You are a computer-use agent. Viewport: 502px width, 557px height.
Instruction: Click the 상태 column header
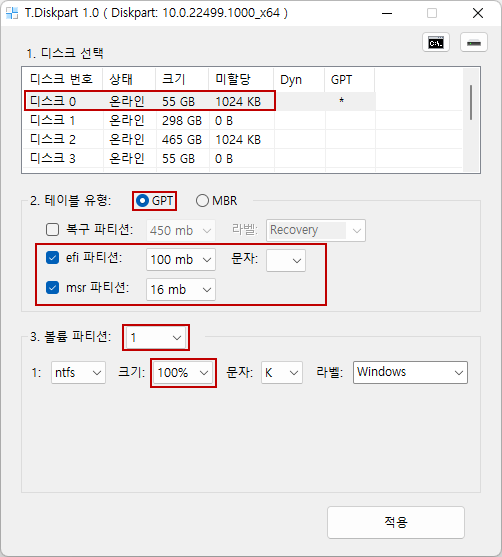129,79
